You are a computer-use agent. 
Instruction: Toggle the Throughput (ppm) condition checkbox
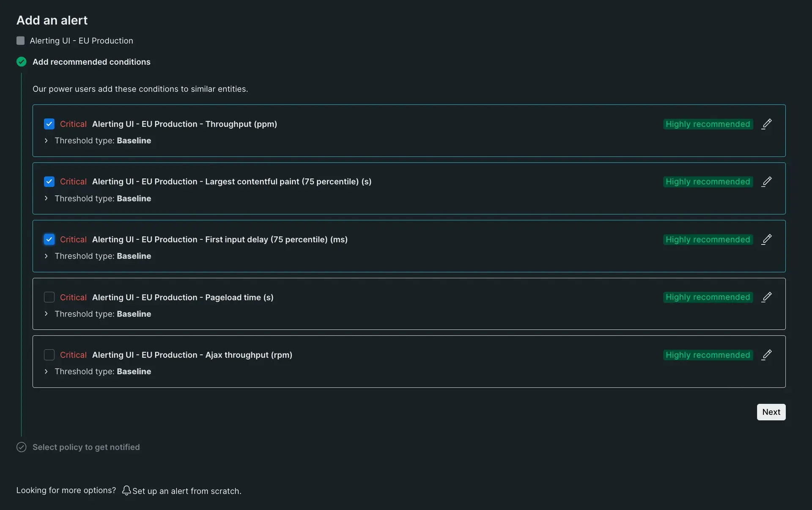49,124
